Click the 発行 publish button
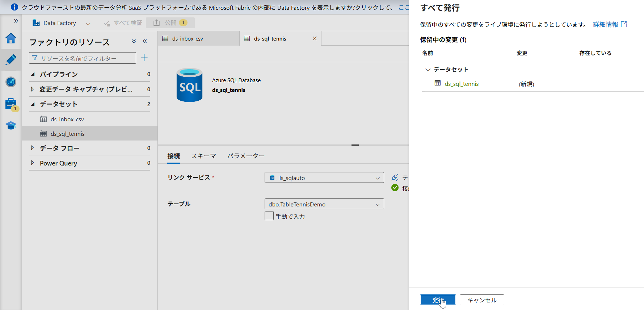 point(438,300)
